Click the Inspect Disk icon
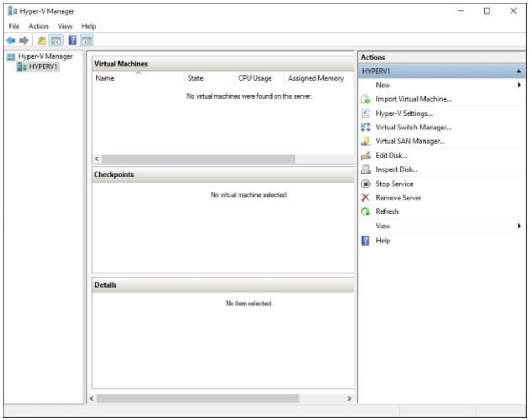 click(x=366, y=169)
